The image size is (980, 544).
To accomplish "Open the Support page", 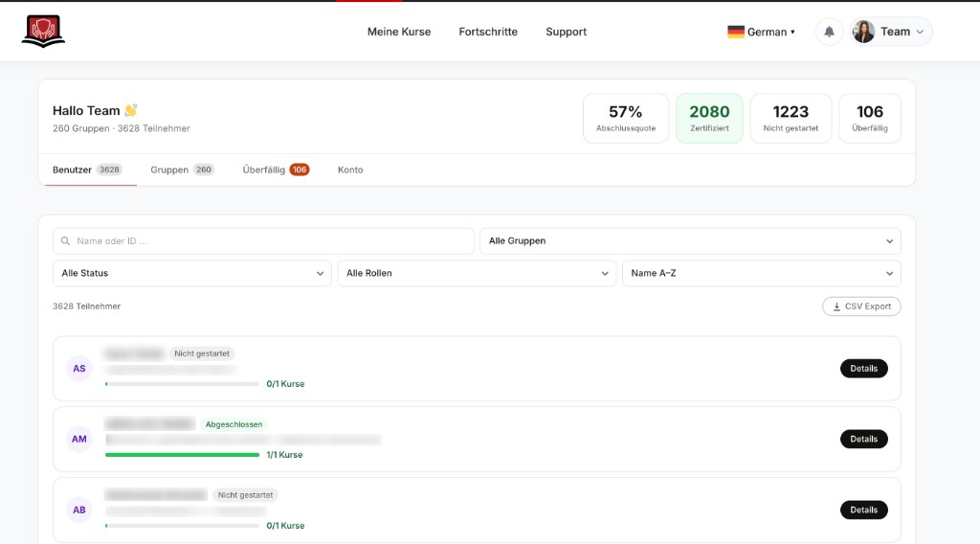I will click(x=567, y=32).
